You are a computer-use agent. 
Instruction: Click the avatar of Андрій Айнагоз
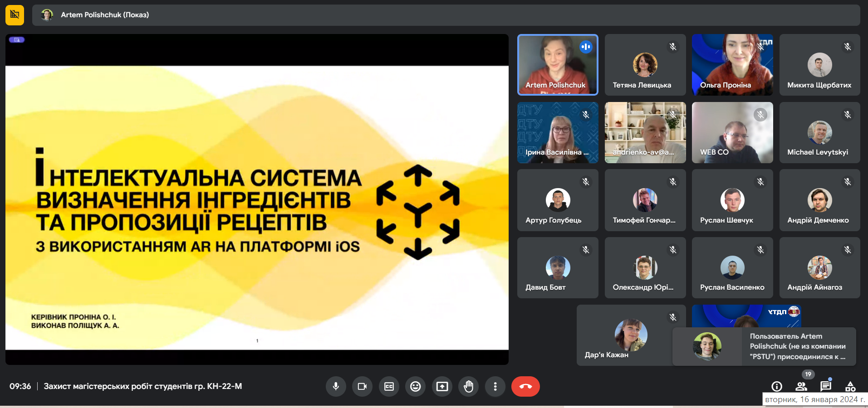[819, 267]
